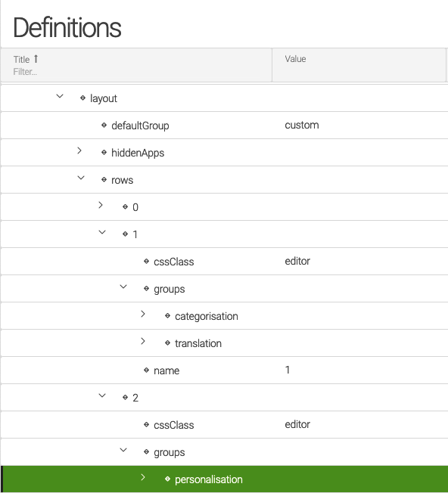Collapse the groups chevron under row 2
The image size is (448, 493).
[123, 450]
